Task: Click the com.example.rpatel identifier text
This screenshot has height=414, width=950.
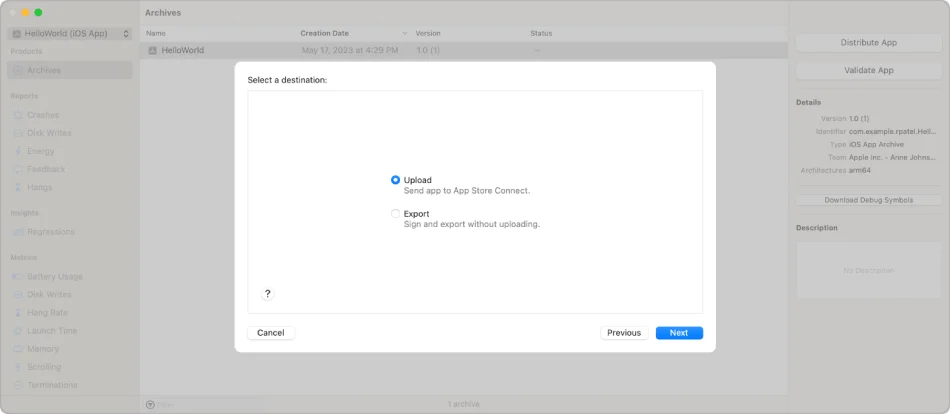Action: click(x=893, y=132)
